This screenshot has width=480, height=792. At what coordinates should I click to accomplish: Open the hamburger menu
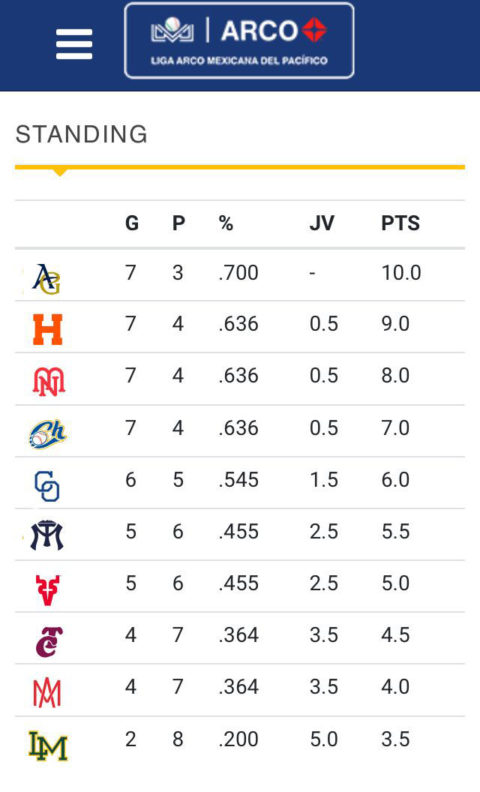pyautogui.click(x=74, y=44)
